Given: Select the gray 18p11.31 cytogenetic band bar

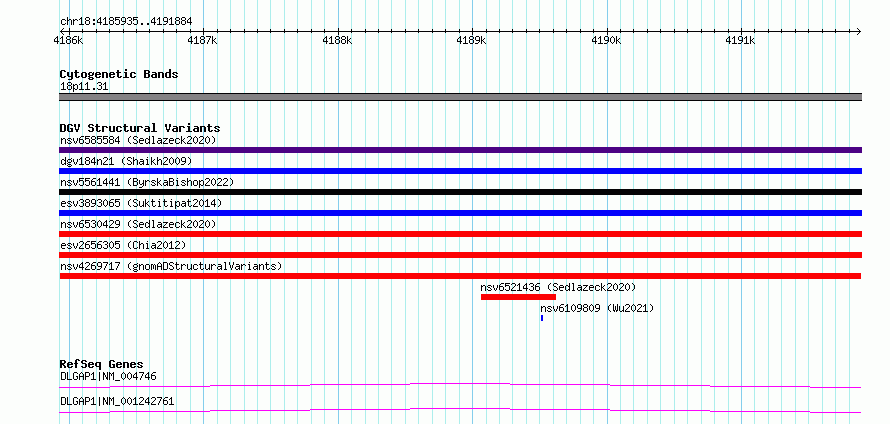Looking at the screenshot, I should coord(460,97).
